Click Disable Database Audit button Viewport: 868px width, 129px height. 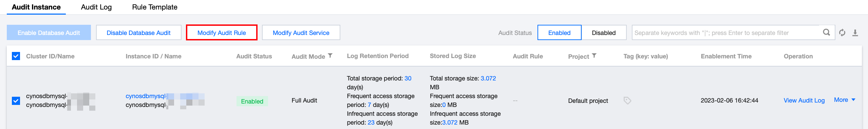pos(138,33)
